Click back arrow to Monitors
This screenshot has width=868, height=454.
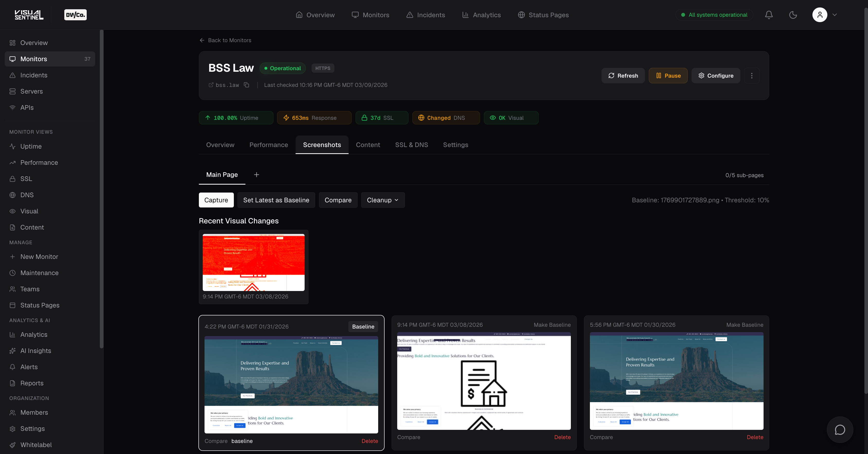tap(202, 40)
